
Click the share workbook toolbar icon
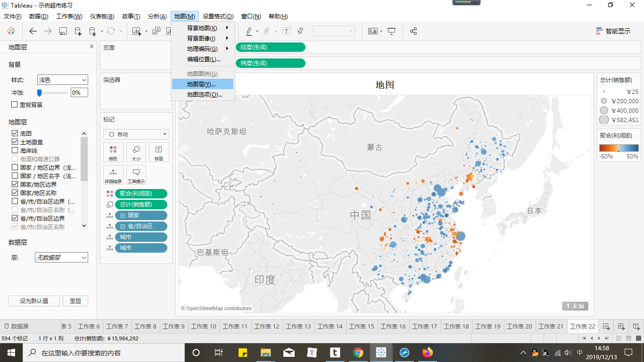pos(413,31)
